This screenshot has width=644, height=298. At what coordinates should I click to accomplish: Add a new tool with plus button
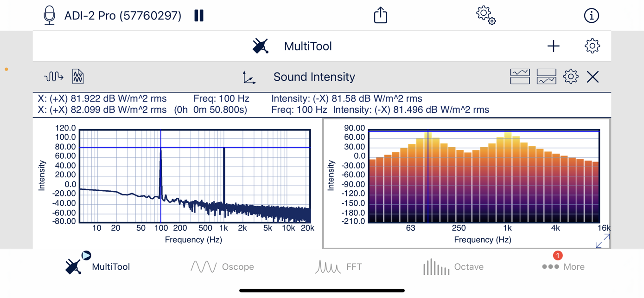[x=553, y=46]
